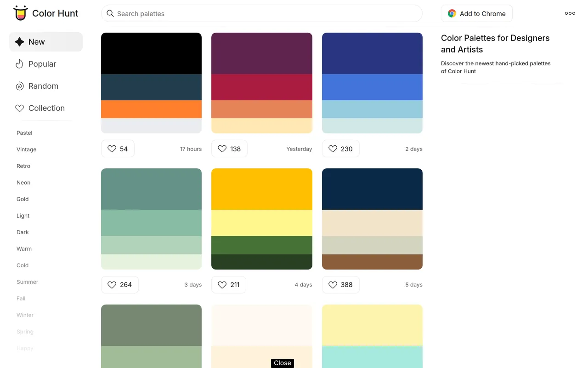This screenshot has width=588, height=368.
Task: Click the Color Hunt title text
Action: (x=55, y=13)
